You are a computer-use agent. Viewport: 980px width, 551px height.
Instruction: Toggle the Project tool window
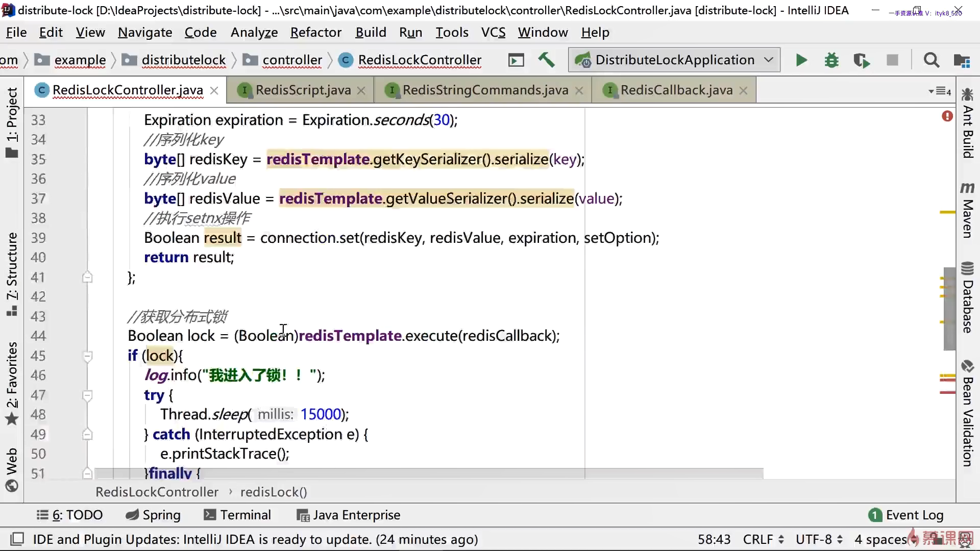coord(12,122)
